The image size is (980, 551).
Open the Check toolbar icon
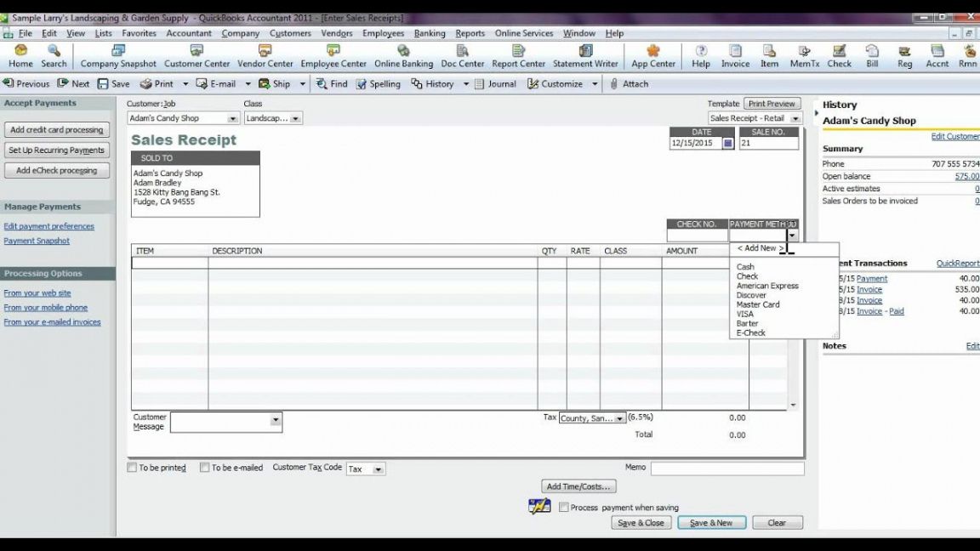pyautogui.click(x=840, y=55)
